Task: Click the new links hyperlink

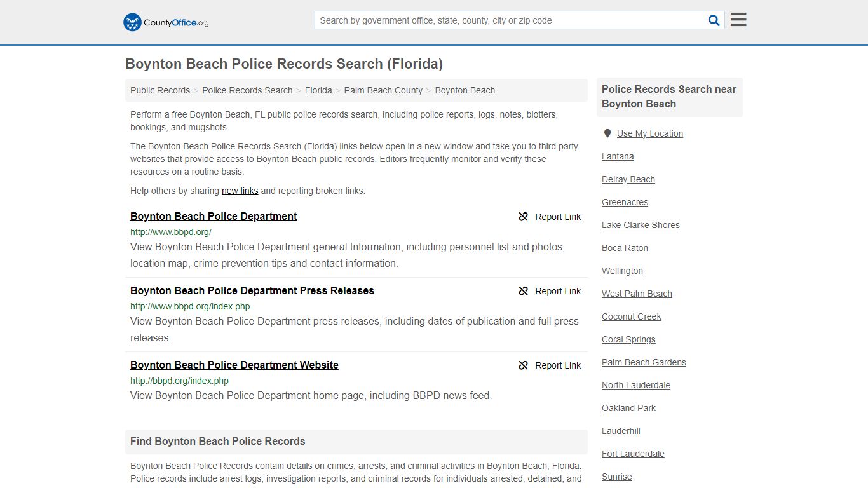Action: (x=240, y=191)
